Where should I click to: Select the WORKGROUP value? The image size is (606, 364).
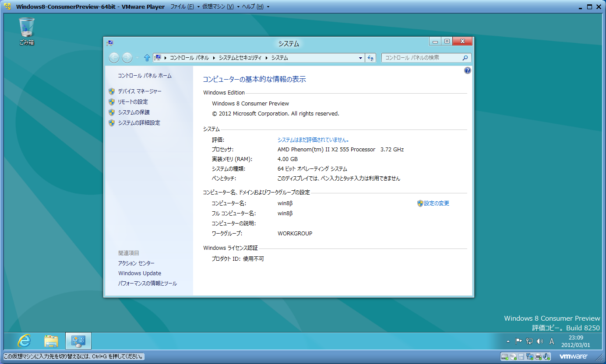pyautogui.click(x=295, y=234)
